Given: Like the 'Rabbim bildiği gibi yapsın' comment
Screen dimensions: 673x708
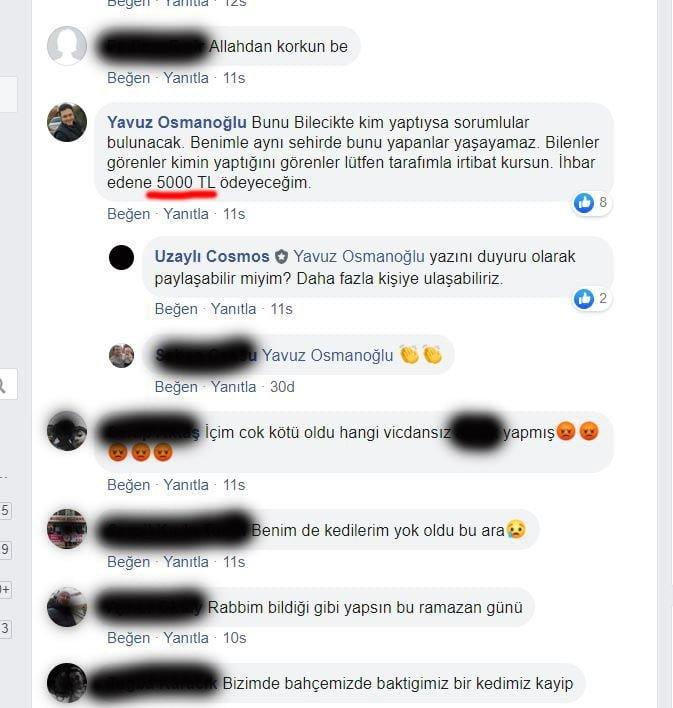Looking at the screenshot, I should [128, 638].
